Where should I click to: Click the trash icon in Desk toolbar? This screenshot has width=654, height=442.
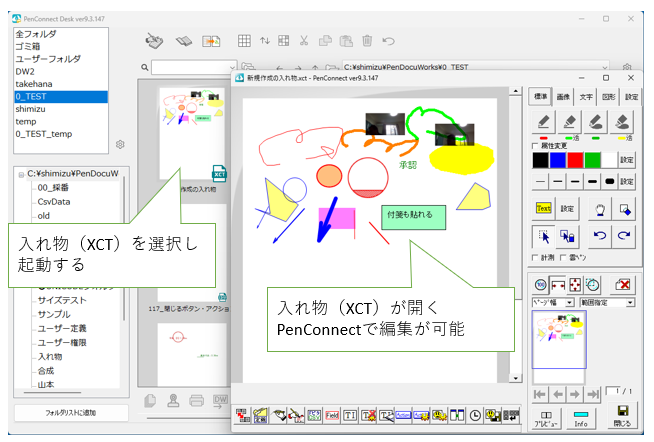click(367, 41)
